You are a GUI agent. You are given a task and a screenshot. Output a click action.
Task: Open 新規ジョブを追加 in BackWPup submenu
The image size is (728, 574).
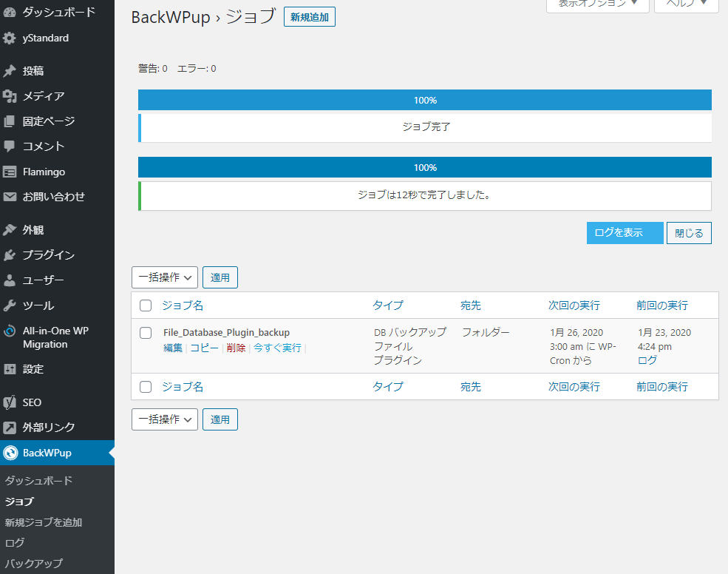click(x=44, y=522)
